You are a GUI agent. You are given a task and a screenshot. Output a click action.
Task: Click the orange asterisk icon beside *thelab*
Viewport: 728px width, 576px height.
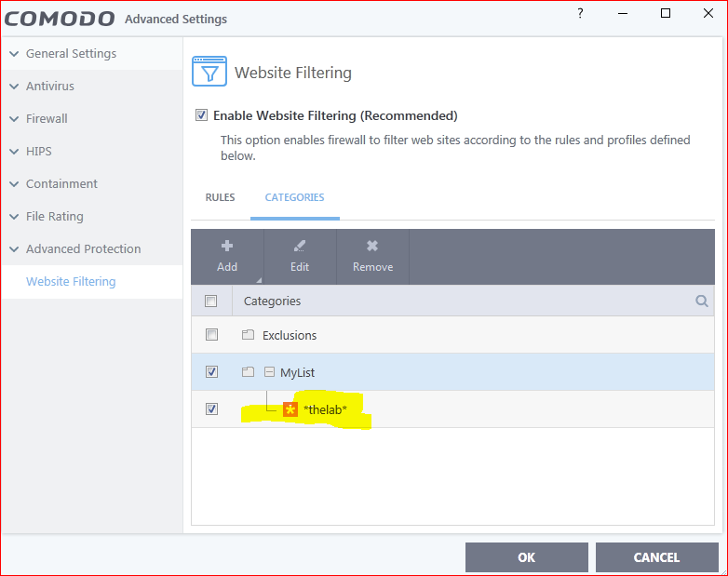[x=290, y=409]
